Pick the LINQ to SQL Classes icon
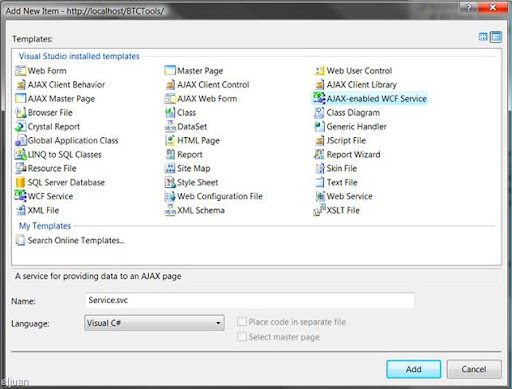The image size is (512, 389). click(x=20, y=154)
